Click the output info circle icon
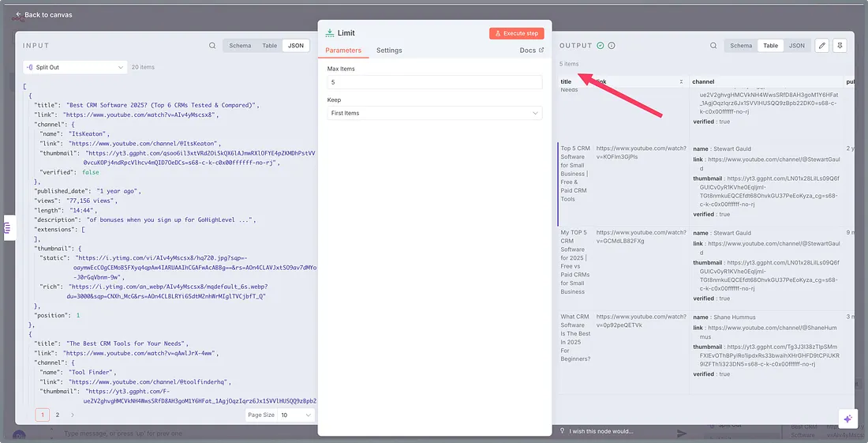Viewport: 868px width, 443px height. click(x=612, y=46)
